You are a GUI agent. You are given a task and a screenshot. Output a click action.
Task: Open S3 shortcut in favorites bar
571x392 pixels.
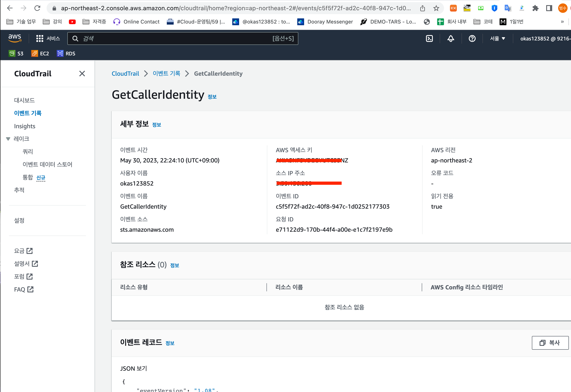click(16, 54)
